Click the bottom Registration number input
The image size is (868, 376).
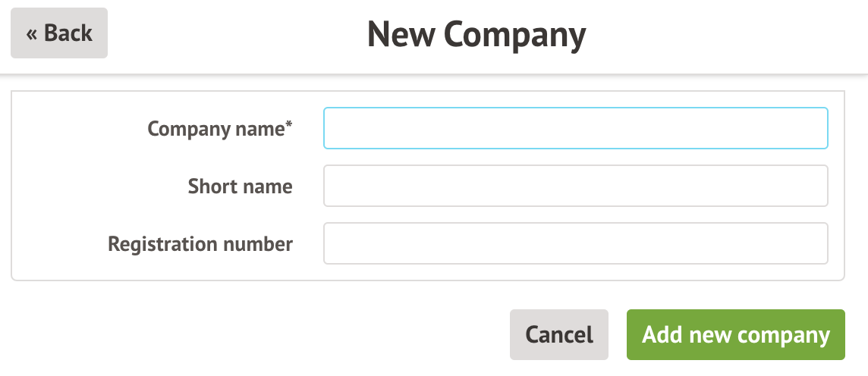click(575, 243)
